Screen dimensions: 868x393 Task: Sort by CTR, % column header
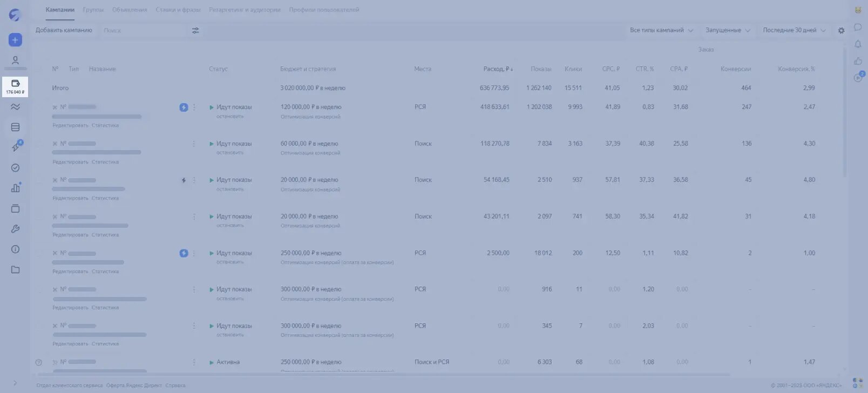click(645, 69)
